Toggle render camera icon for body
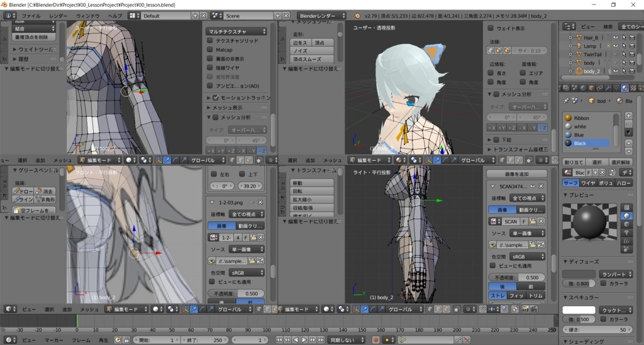The height and width of the screenshot is (345, 644). (x=632, y=63)
